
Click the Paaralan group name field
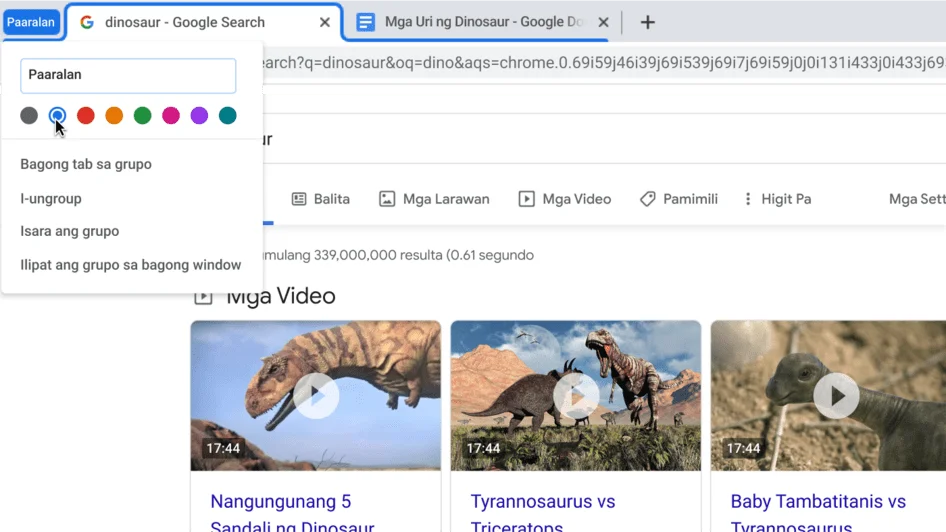[128, 75]
